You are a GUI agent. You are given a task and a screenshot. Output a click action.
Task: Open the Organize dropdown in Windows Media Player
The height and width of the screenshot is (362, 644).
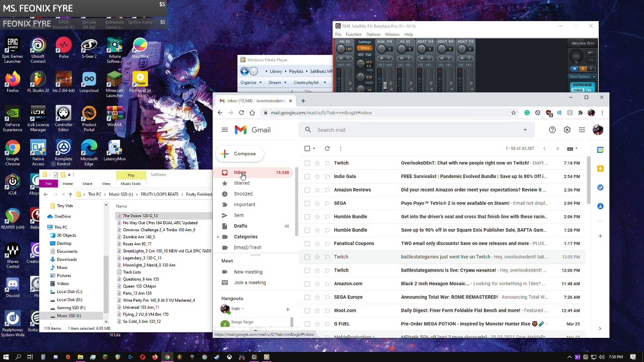[x=251, y=82]
